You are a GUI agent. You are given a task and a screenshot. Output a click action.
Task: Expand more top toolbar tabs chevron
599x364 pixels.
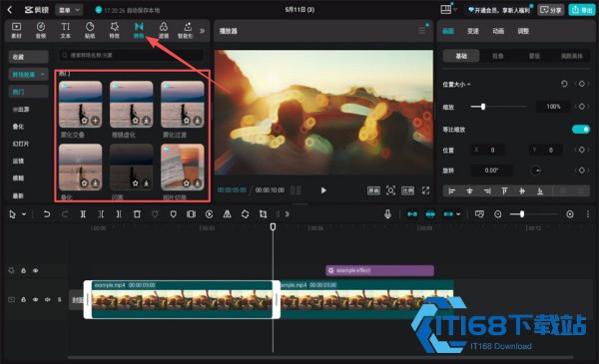202,31
